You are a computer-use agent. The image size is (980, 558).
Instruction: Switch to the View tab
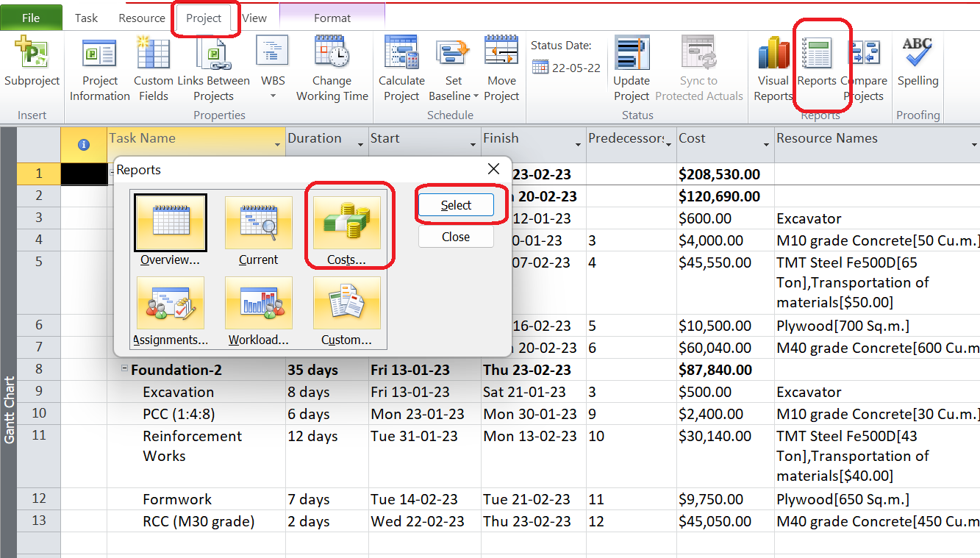click(254, 18)
